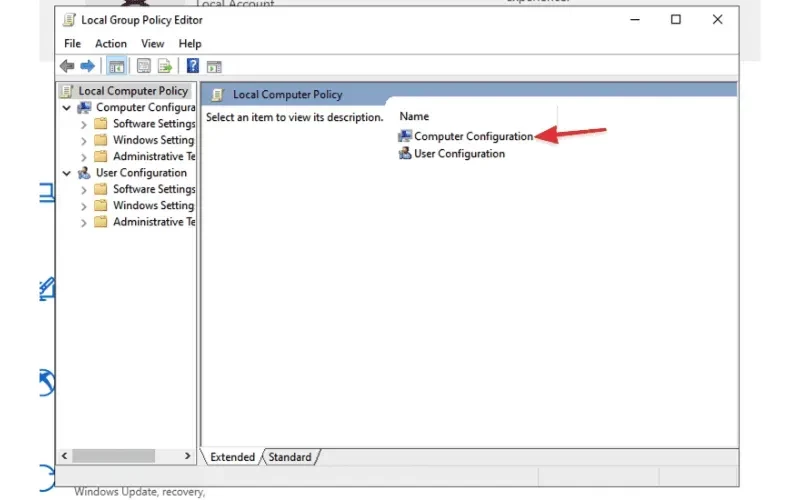The height and width of the screenshot is (500, 800).
Task: Toggle Show/Hide Console Tree toolbar icon
Action: coord(116,66)
